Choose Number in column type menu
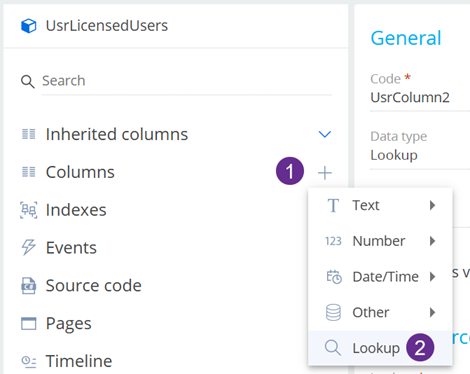The height and width of the screenshot is (374, 470). point(380,241)
